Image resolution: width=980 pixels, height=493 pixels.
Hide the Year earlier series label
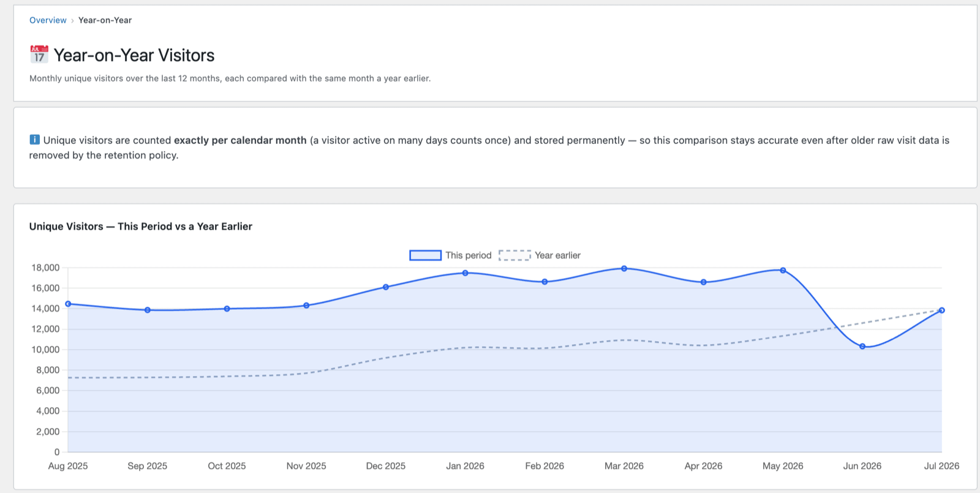coord(557,255)
